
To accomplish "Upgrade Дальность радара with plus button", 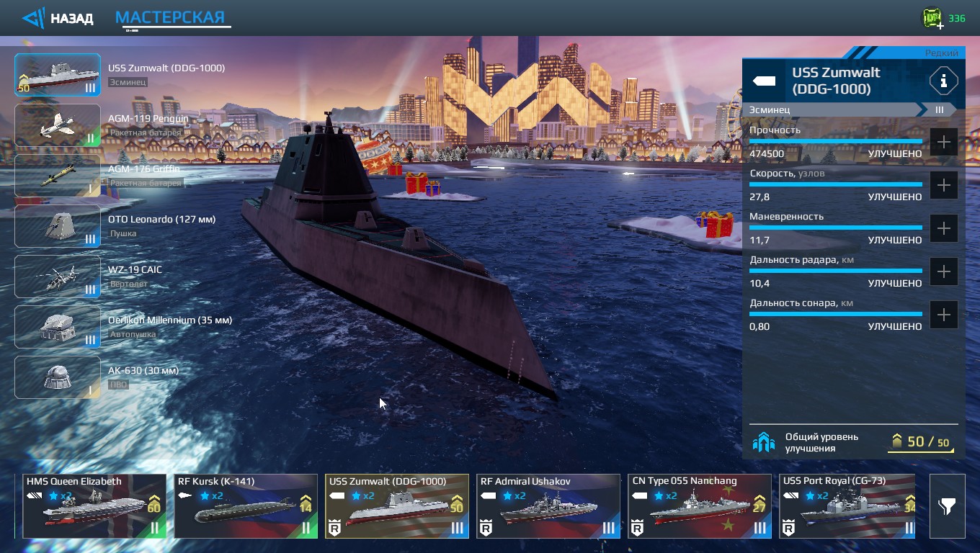I will coord(943,271).
